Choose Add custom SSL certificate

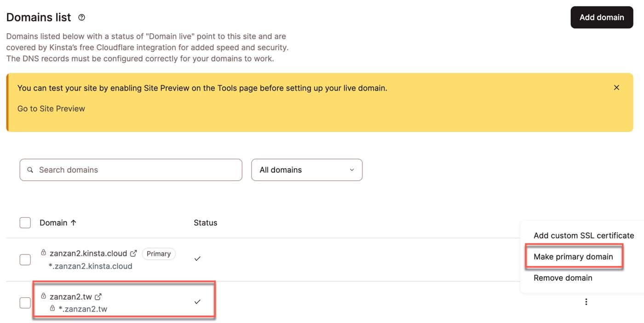pos(584,236)
